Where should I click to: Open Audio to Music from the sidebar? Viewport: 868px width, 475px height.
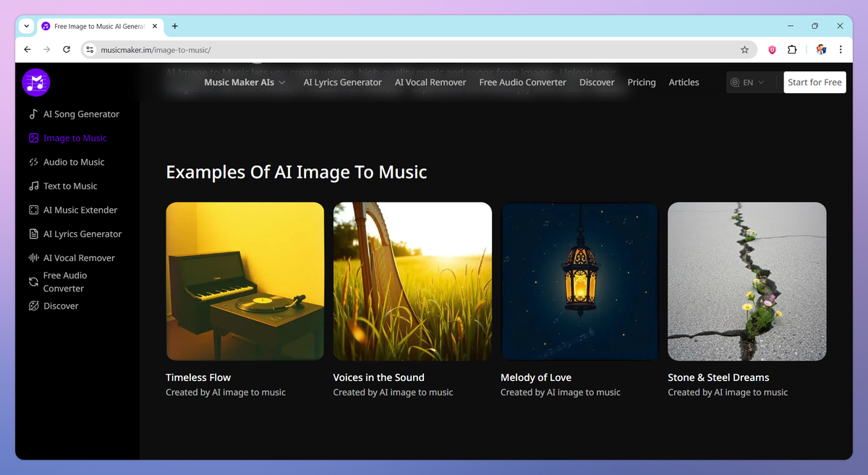tap(33, 161)
